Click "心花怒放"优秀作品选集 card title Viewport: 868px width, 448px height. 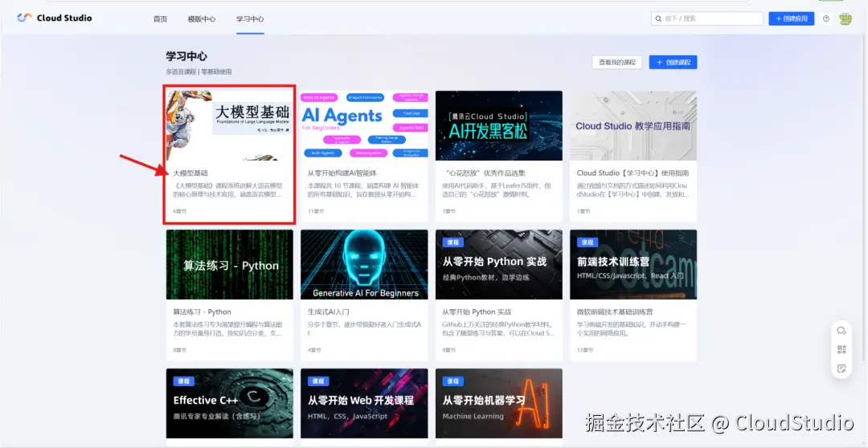coord(484,173)
